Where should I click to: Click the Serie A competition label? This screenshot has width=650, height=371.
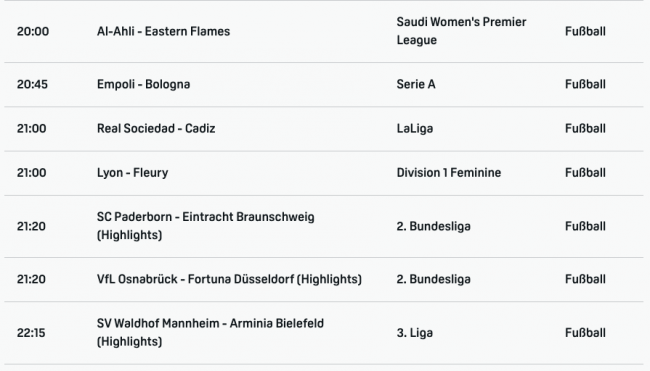[416, 85]
